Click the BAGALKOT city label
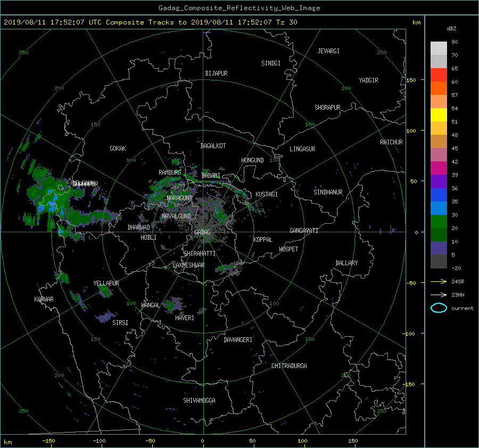Image resolution: width=479 pixels, height=448 pixels. coord(213,146)
